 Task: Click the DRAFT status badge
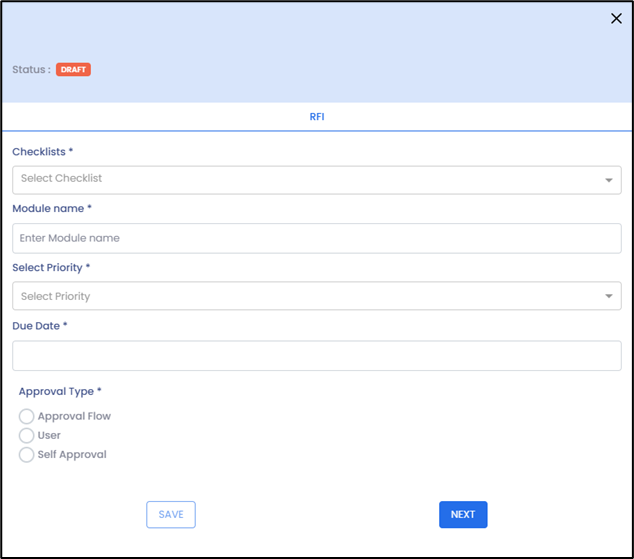[73, 70]
